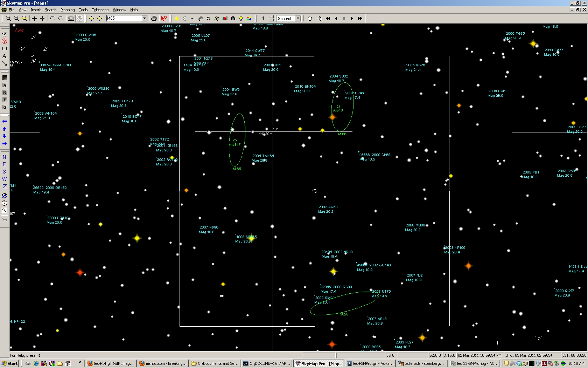
Task: Click the comet icon in the toolbar
Action: click(x=201, y=18)
